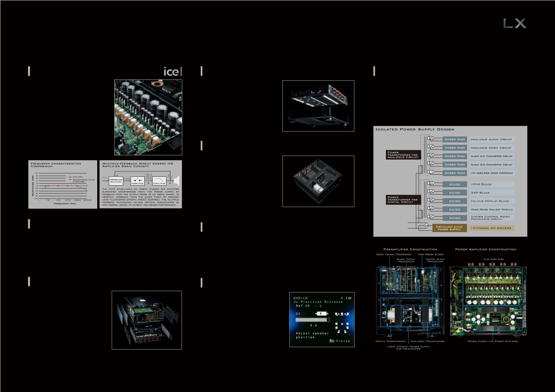The height and width of the screenshot is (392, 555).
Task: Click the '10-Channel HD Amplifier' box
Action: [x=491, y=228]
